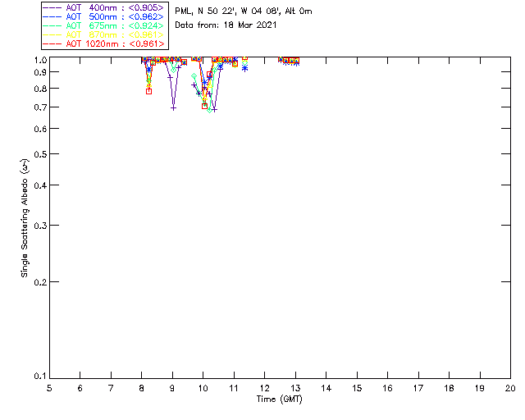This screenshot has width=525, height=420.
Task: Click the purple plus marker at 0.7 near 9h
Action: click(x=173, y=108)
